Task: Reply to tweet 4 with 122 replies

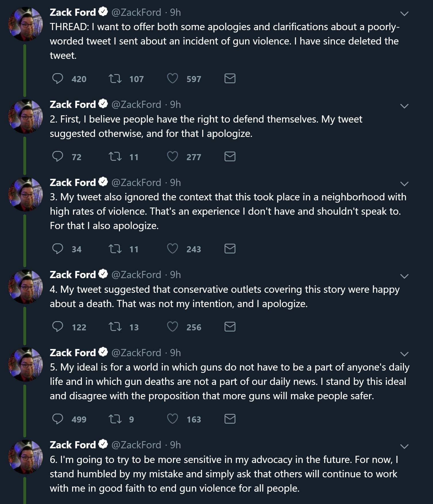Action: coord(58,327)
